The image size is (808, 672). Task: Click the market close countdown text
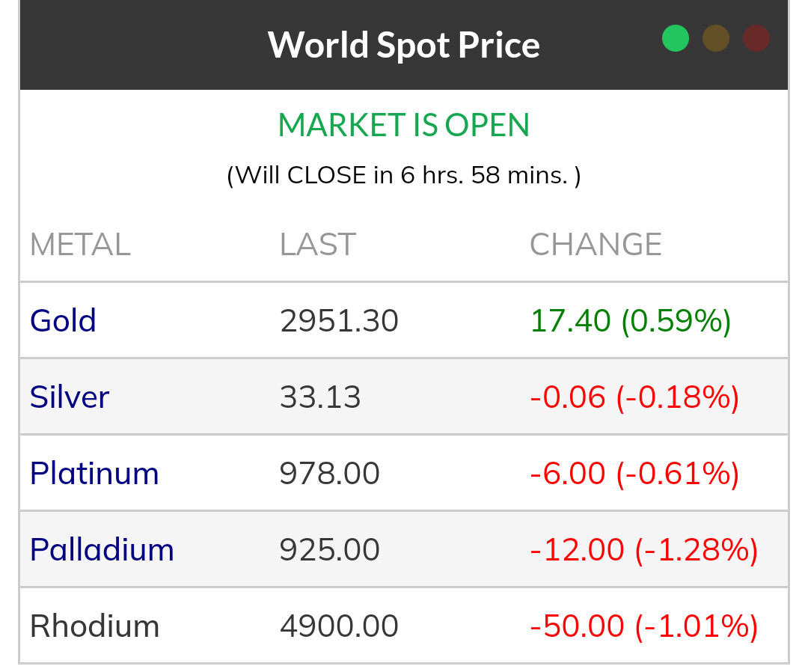click(403, 175)
